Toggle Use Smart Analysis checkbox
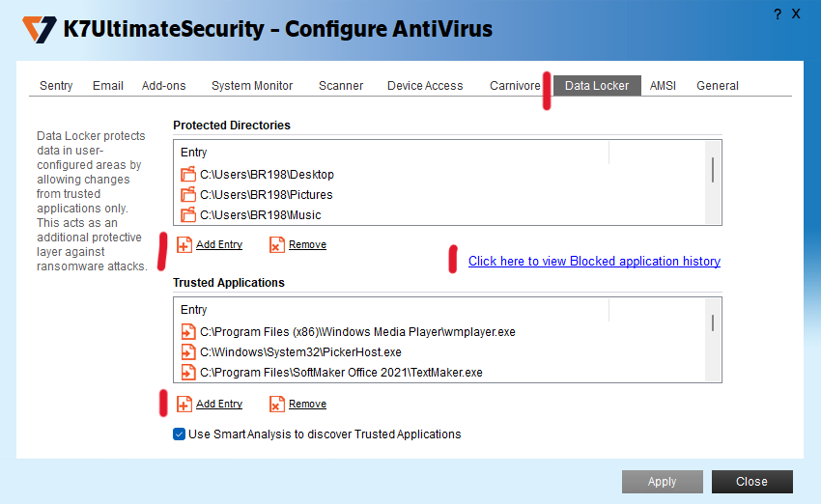 (x=179, y=434)
